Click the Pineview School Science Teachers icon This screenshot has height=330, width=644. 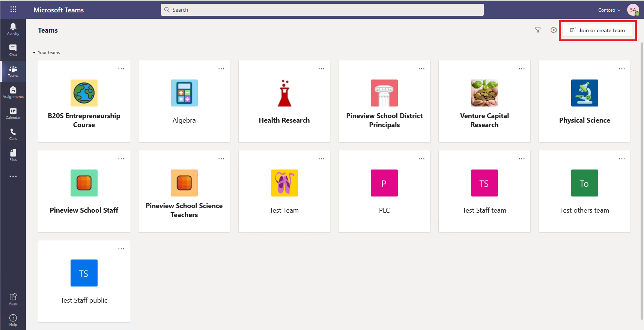(184, 183)
